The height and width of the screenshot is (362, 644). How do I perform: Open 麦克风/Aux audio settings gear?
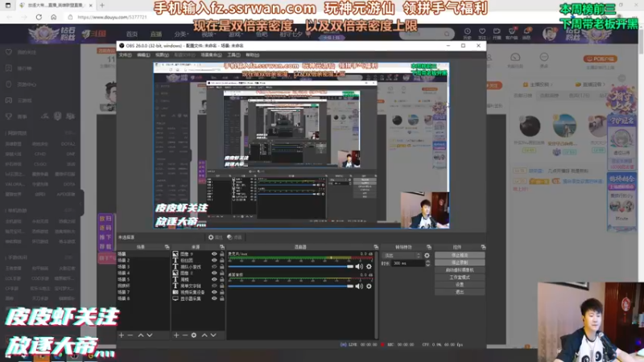pos(369,266)
